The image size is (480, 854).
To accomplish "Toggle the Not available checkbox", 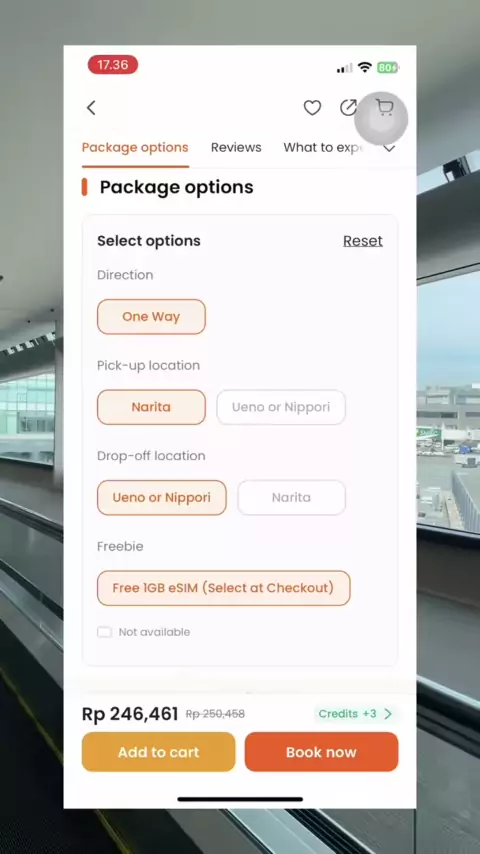I will 104,632.
